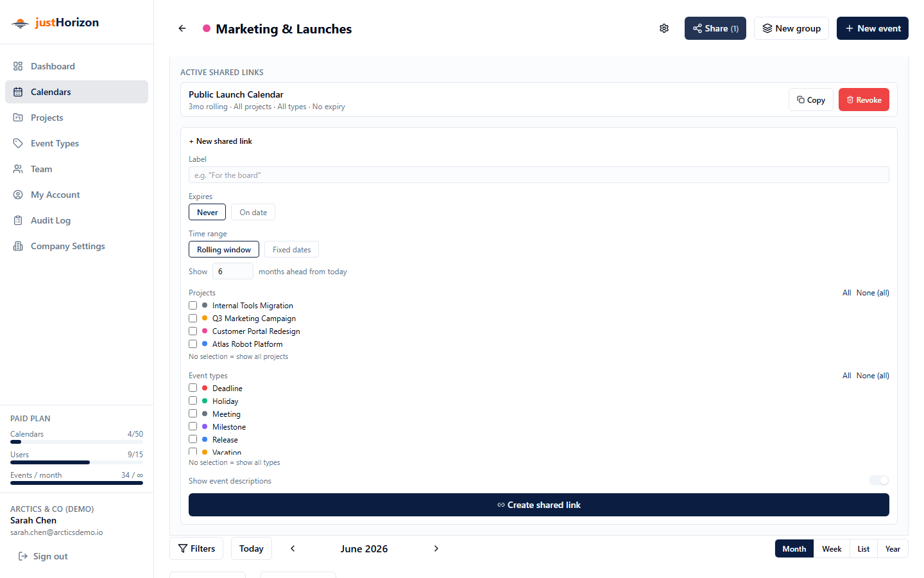Image resolution: width=924 pixels, height=578 pixels.
Task: Copy the Public Launch Calendar link
Action: pos(811,100)
